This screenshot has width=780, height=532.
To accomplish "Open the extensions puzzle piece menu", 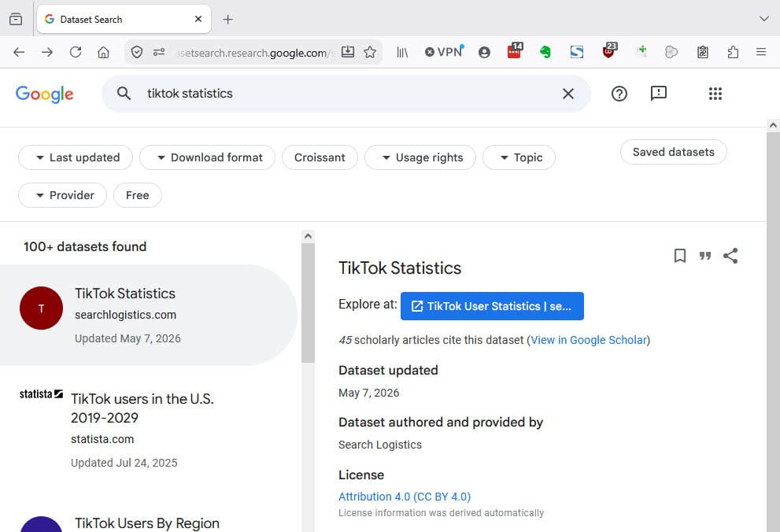I will 733,52.
